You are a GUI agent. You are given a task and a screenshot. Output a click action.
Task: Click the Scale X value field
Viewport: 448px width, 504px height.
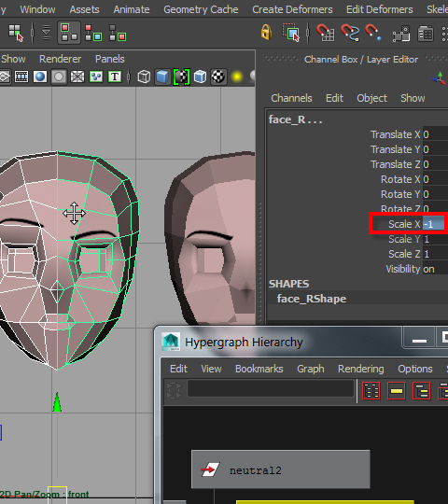click(434, 224)
